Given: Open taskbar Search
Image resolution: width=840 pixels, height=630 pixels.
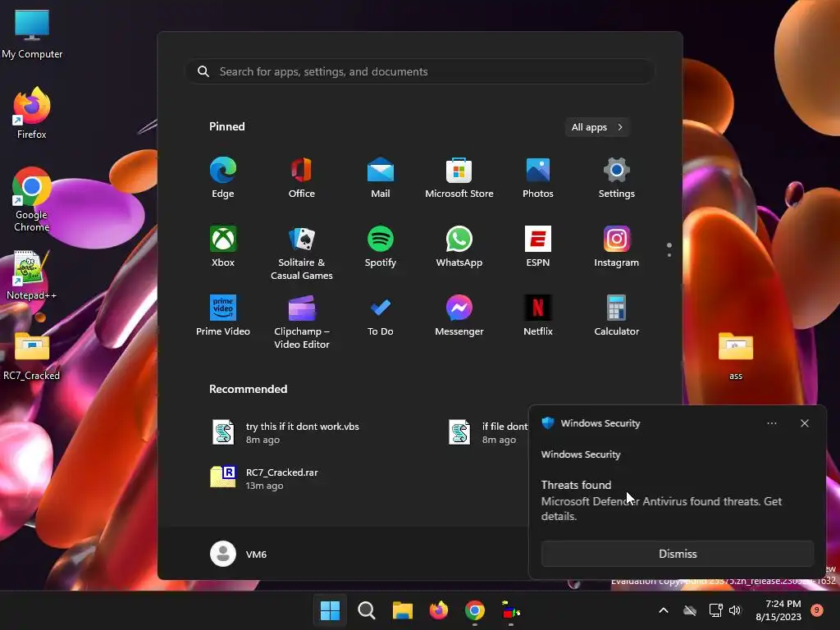Looking at the screenshot, I should coord(367,610).
